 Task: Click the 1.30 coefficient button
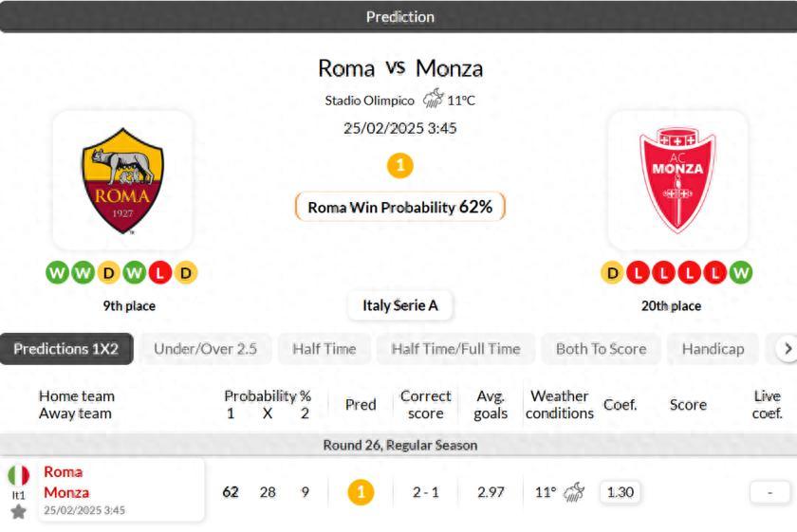tap(620, 492)
